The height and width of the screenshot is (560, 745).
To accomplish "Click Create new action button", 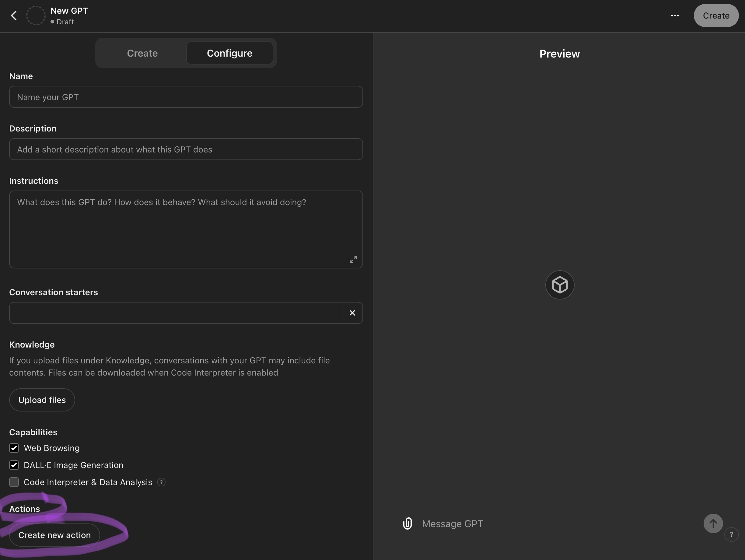I will point(54,535).
